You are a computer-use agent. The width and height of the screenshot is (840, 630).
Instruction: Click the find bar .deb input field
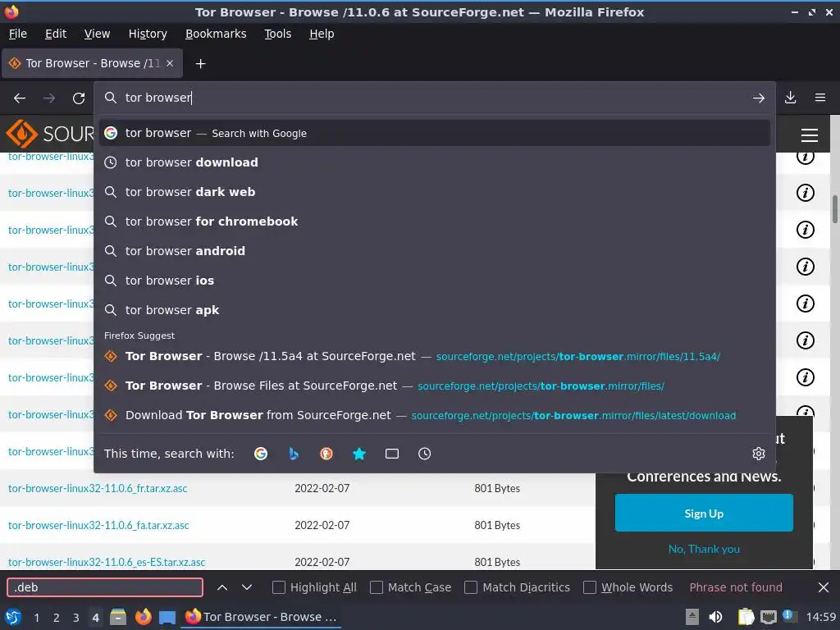[105, 587]
